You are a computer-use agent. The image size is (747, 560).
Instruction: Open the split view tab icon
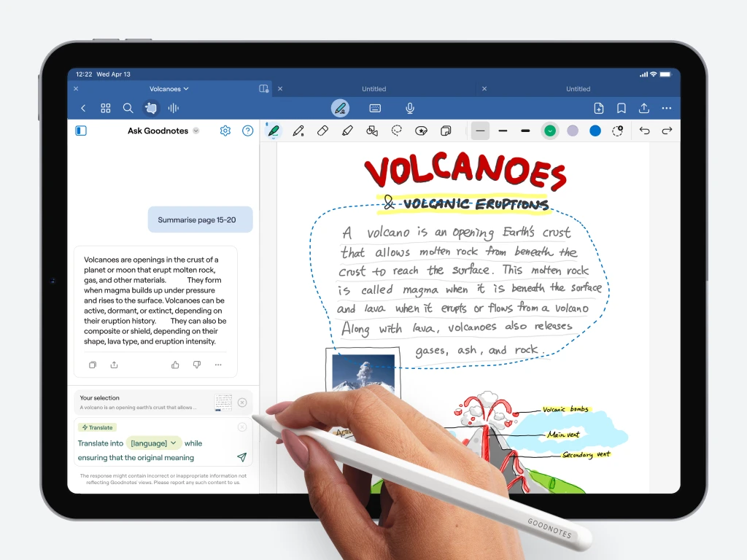(263, 88)
